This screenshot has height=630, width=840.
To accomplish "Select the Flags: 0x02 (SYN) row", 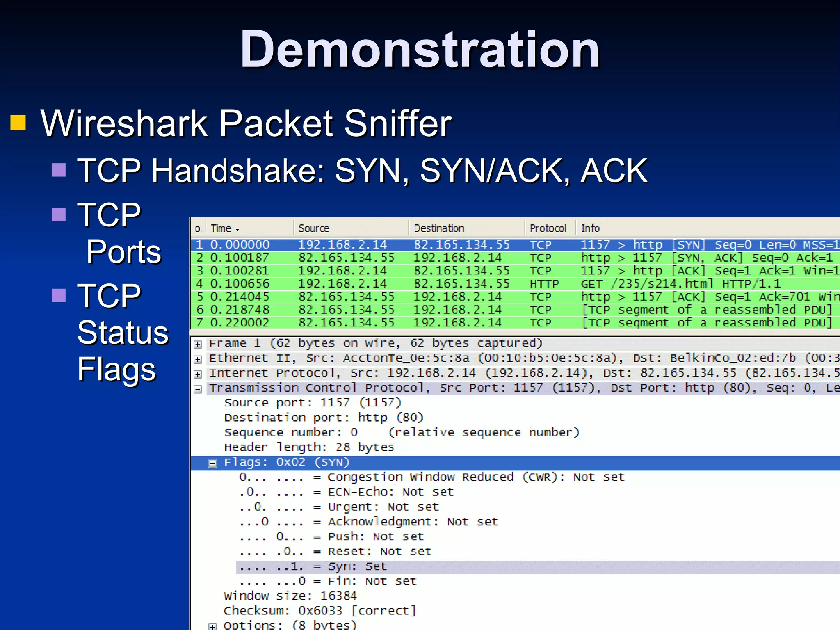I will tap(515, 463).
